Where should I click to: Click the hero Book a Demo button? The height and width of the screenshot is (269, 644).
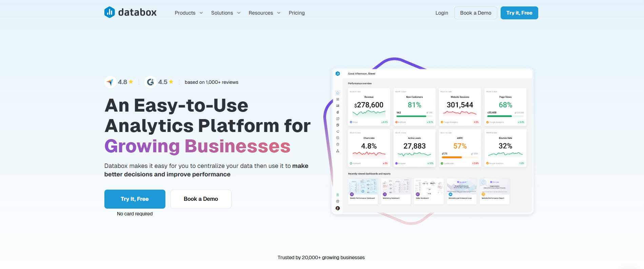[201, 199]
